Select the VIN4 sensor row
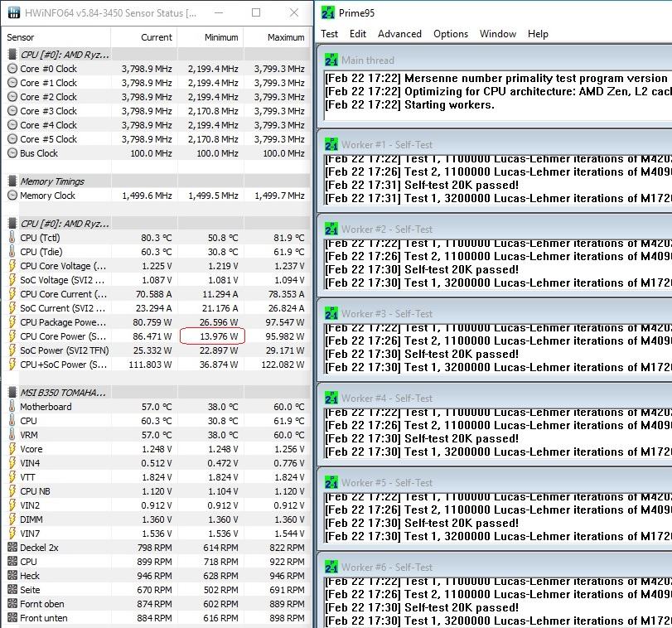 [x=157, y=463]
